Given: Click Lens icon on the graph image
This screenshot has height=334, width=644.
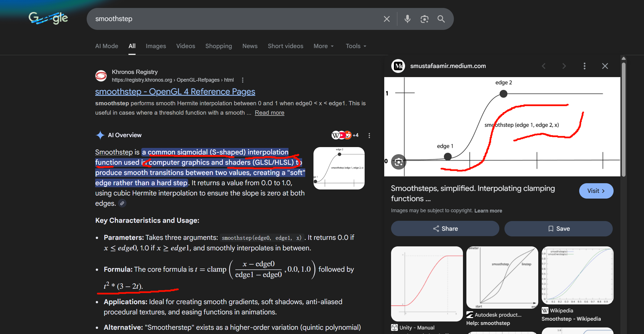Looking at the screenshot, I should [x=398, y=162].
